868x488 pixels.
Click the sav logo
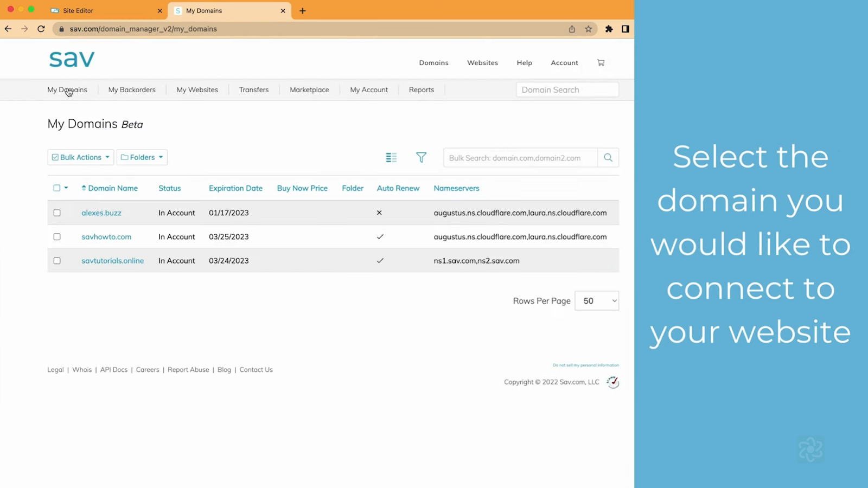click(72, 59)
